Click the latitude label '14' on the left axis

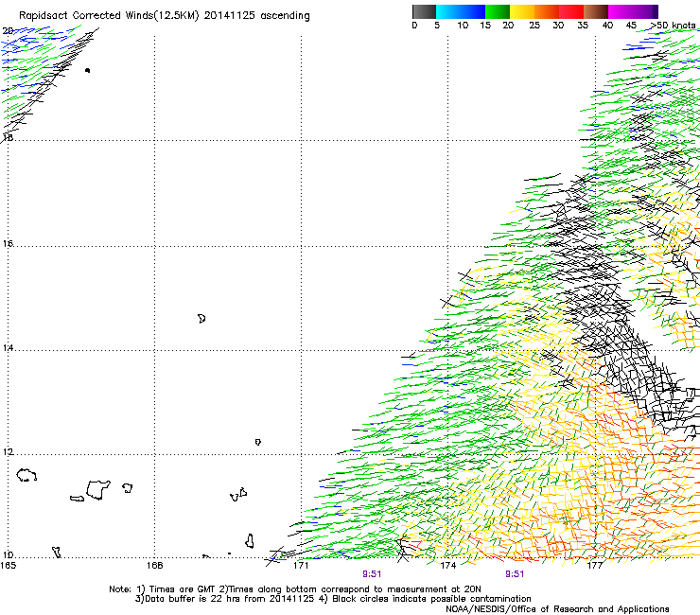[x=8, y=348]
